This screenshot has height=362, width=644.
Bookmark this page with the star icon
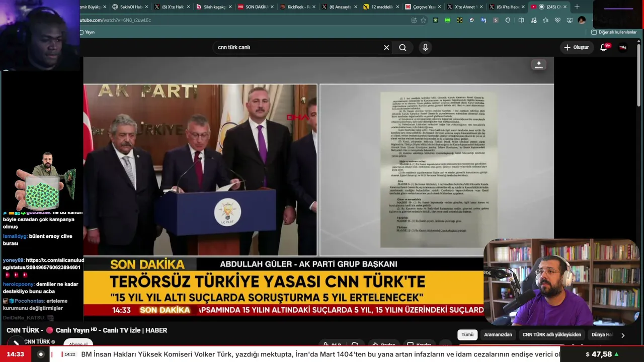[423, 20]
